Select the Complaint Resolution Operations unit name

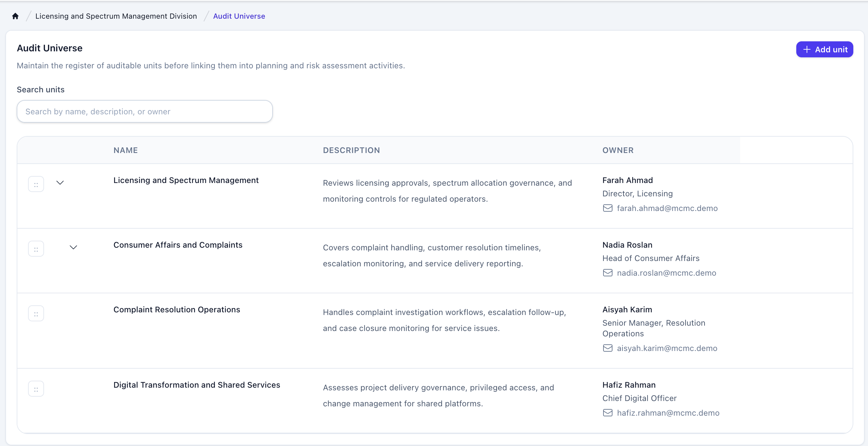[177, 310]
